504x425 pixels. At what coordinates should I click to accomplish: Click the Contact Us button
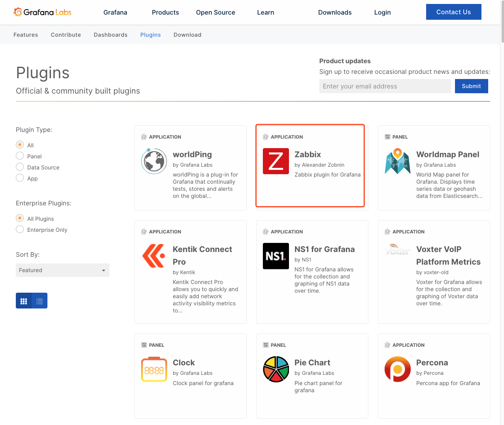click(x=454, y=12)
